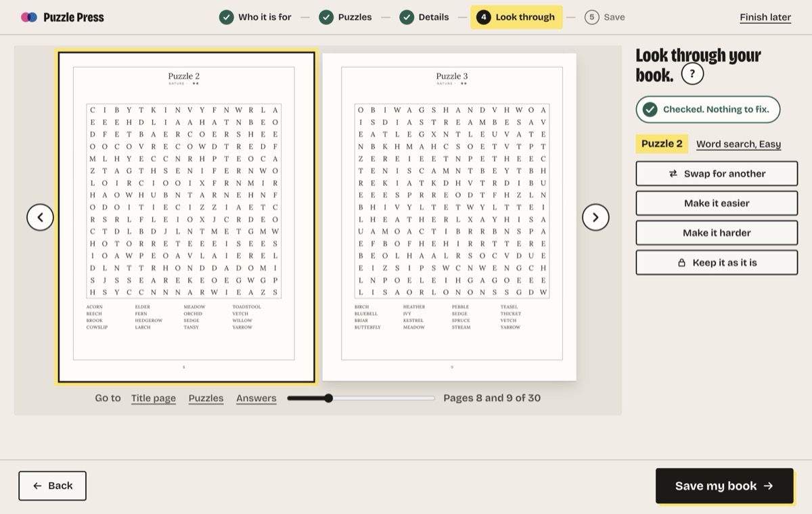
Task: Go to the next pages arrow
Action: coord(595,217)
